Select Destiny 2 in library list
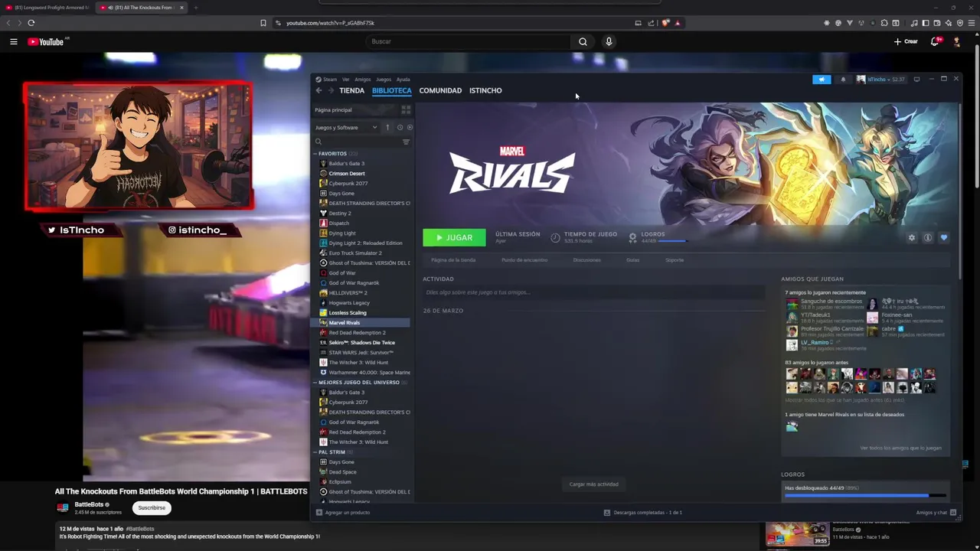 point(339,213)
